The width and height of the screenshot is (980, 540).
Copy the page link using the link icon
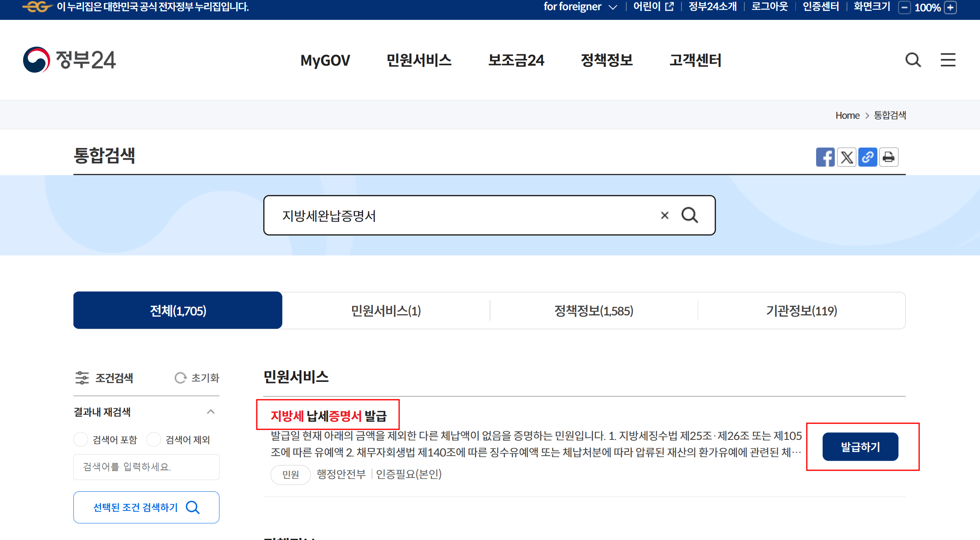(x=868, y=157)
